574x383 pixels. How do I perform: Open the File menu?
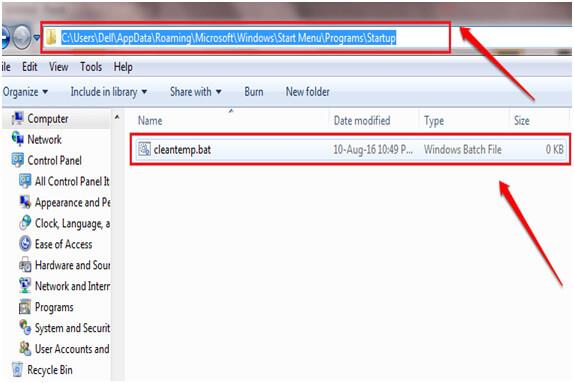click(5, 67)
